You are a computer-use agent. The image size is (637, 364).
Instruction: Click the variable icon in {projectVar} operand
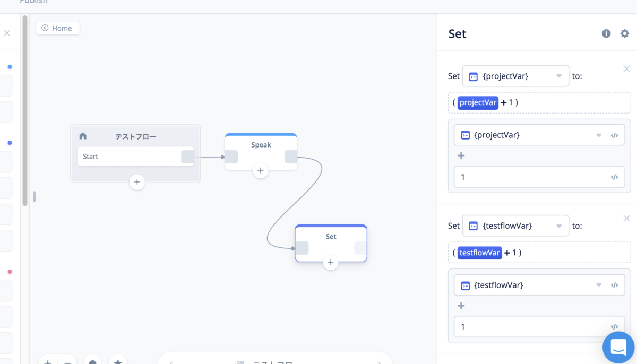pos(466,135)
